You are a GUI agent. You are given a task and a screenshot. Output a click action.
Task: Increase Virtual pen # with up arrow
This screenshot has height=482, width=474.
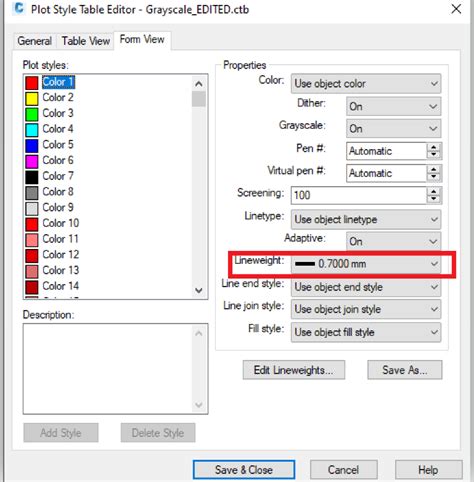pos(434,169)
